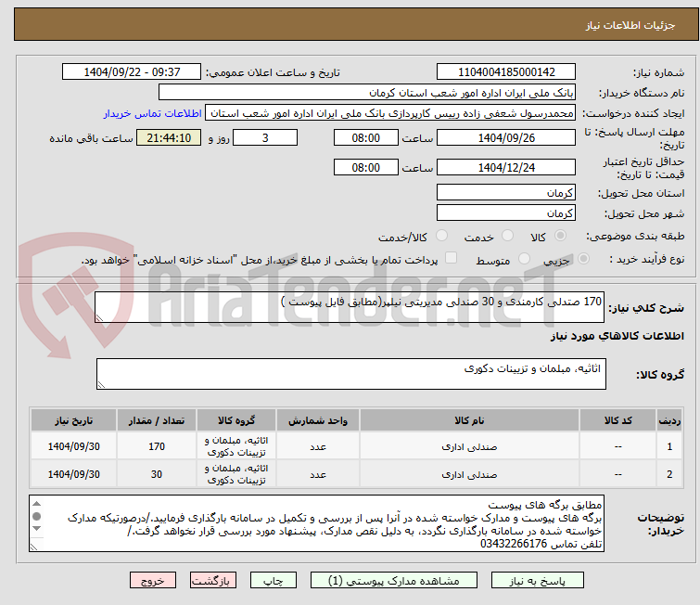The width and height of the screenshot is (700, 605).
Task: Click the بازگشت back button
Action: (212, 581)
